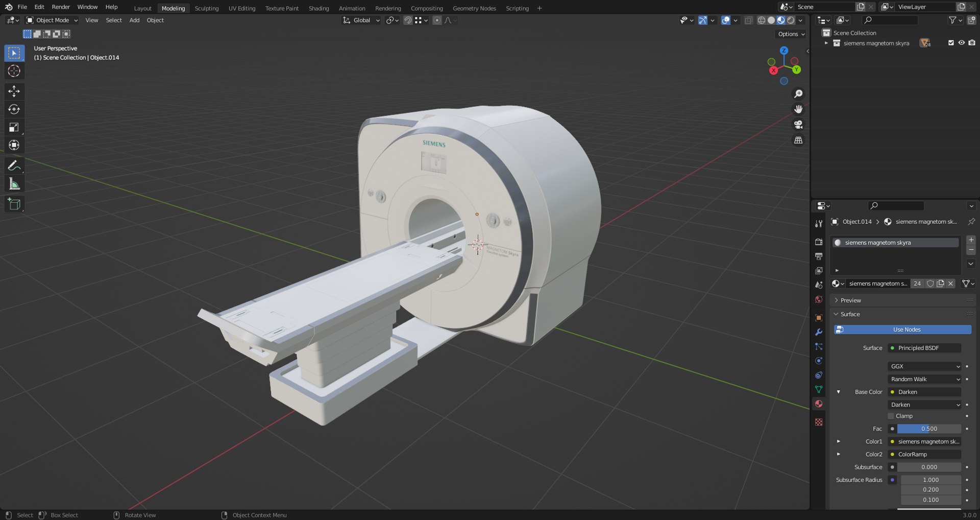The height and width of the screenshot is (520, 980).
Task: Adjust the Fac 0.500 slider
Action: [x=929, y=429]
